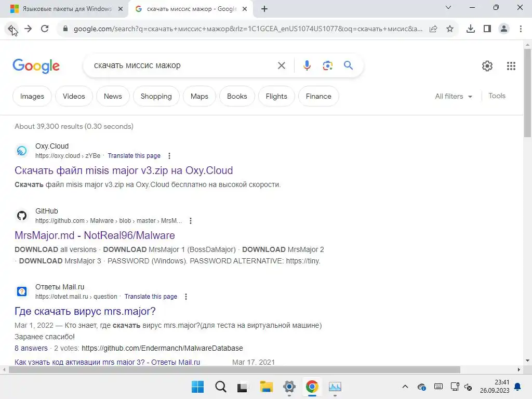
Task: Start search by voice microphone
Action: tap(307, 65)
